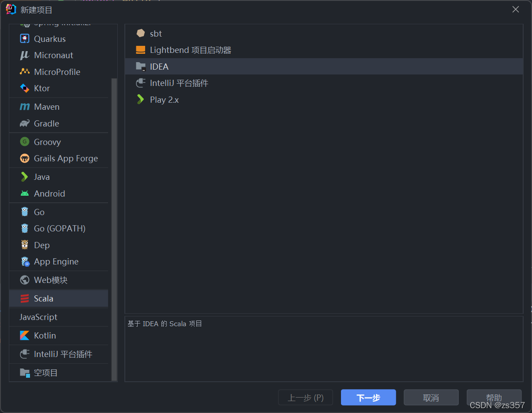Click the Maven icon
Viewport: 532px width, 413px height.
click(x=25, y=107)
